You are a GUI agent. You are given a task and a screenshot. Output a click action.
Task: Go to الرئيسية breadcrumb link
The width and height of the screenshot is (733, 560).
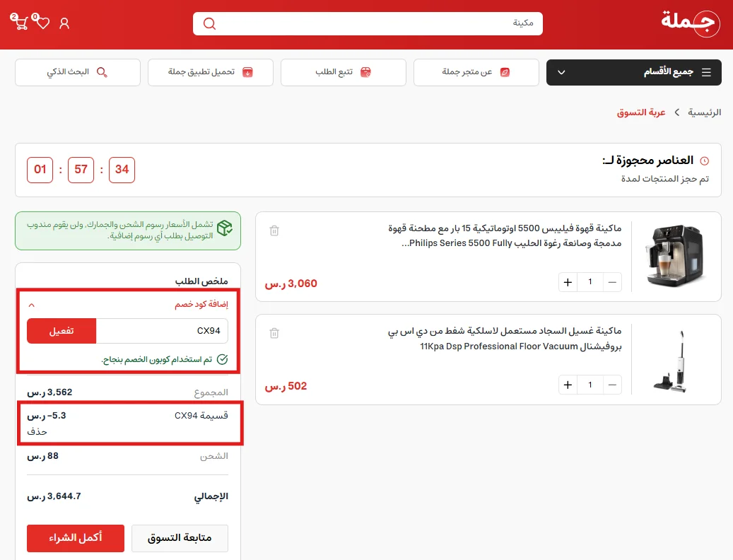tap(704, 112)
